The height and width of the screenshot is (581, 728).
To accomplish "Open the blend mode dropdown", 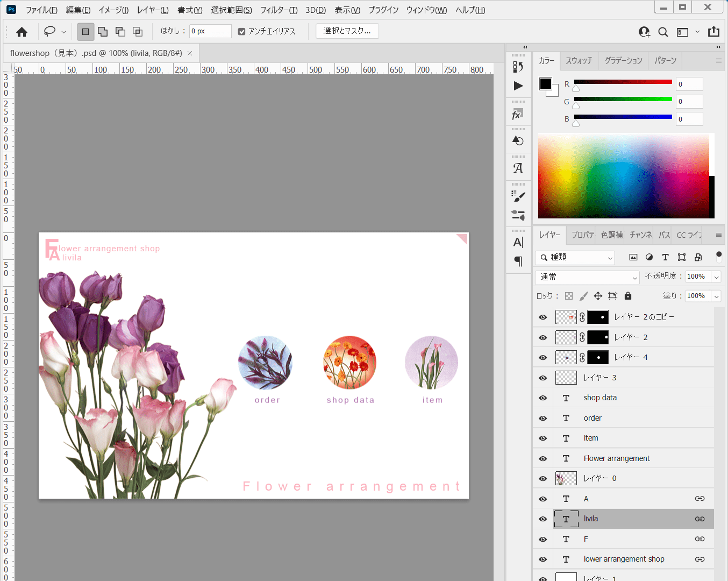I will pyautogui.click(x=588, y=277).
